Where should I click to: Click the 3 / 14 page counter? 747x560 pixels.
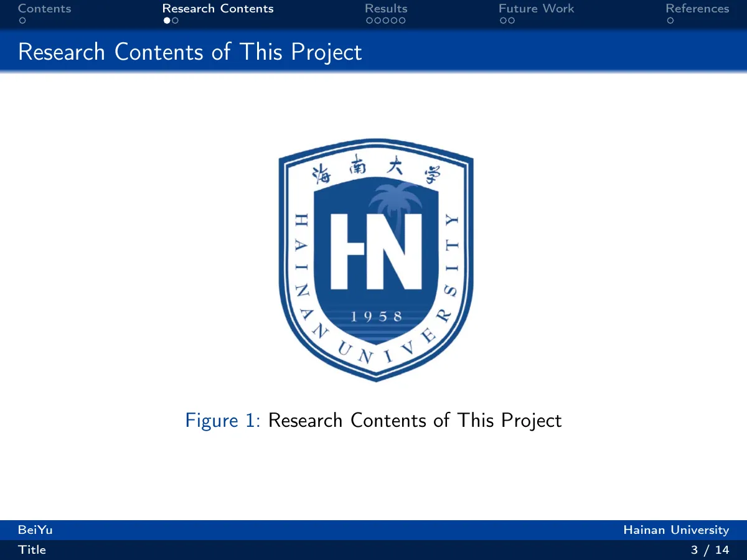pos(710,550)
